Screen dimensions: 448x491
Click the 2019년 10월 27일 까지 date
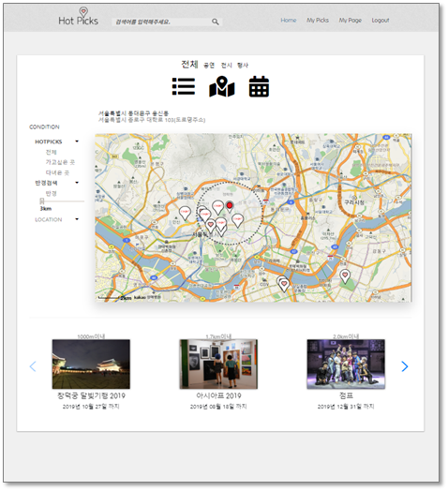[91, 407]
